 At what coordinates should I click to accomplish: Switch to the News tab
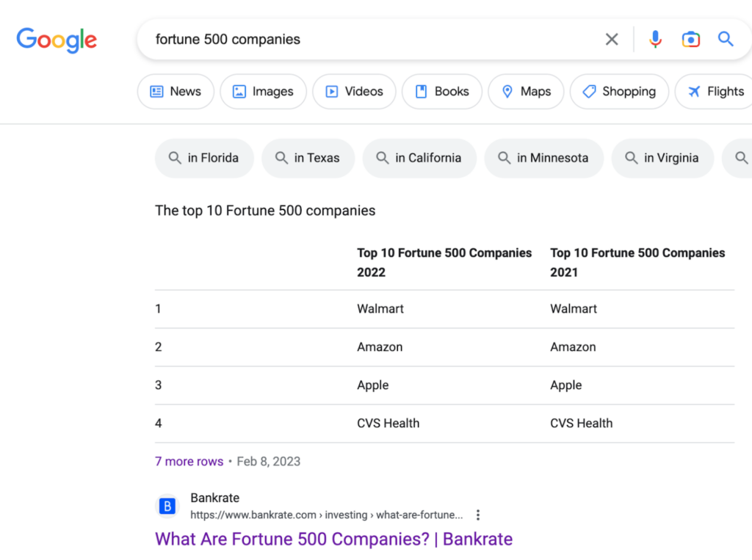[x=176, y=92]
